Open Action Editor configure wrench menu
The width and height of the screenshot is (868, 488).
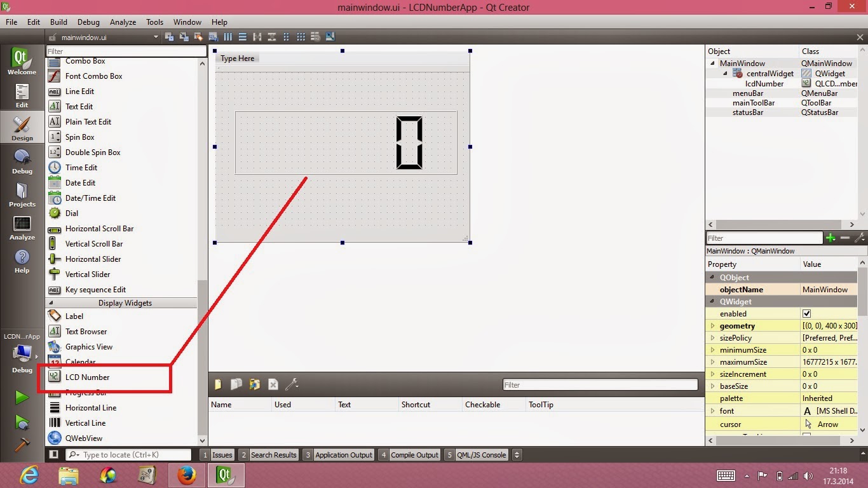point(292,384)
